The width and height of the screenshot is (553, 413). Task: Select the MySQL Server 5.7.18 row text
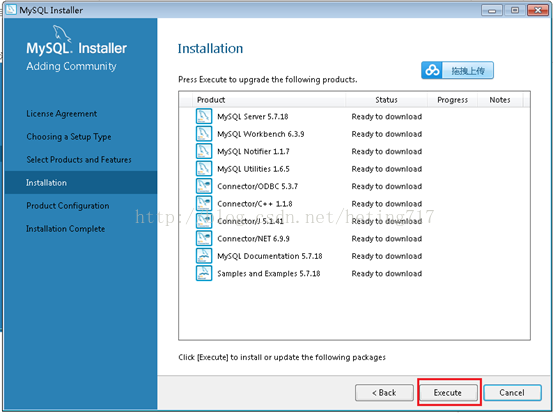253,116
